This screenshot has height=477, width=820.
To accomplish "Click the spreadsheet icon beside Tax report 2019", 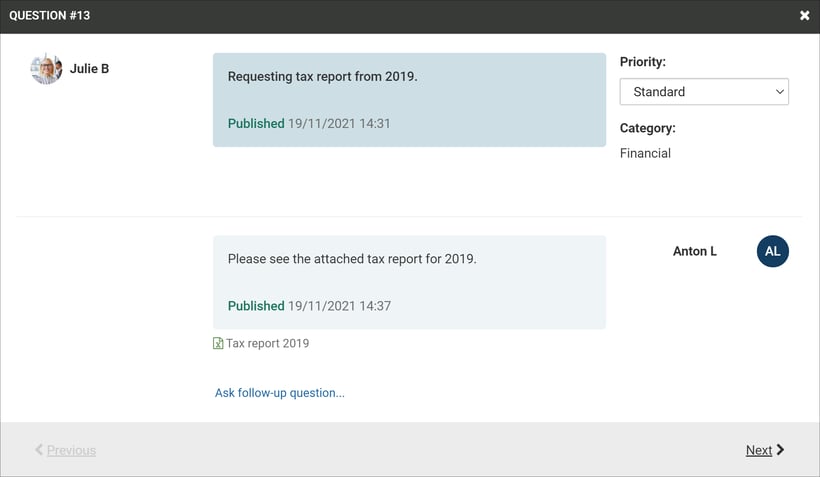I will [x=218, y=344].
